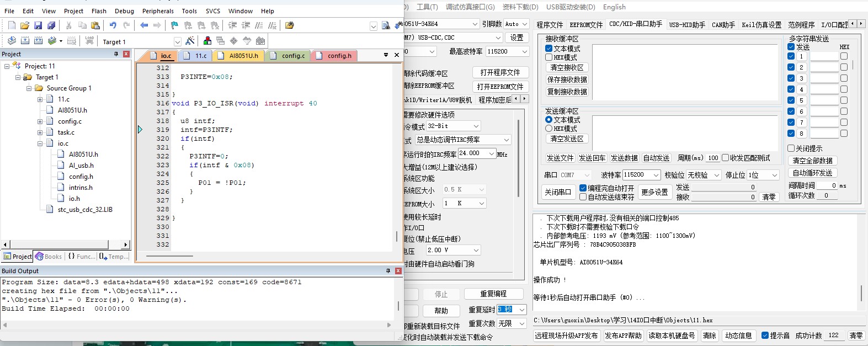Open Options for Target magic wand
The width and height of the screenshot is (868, 346).
(x=190, y=41)
